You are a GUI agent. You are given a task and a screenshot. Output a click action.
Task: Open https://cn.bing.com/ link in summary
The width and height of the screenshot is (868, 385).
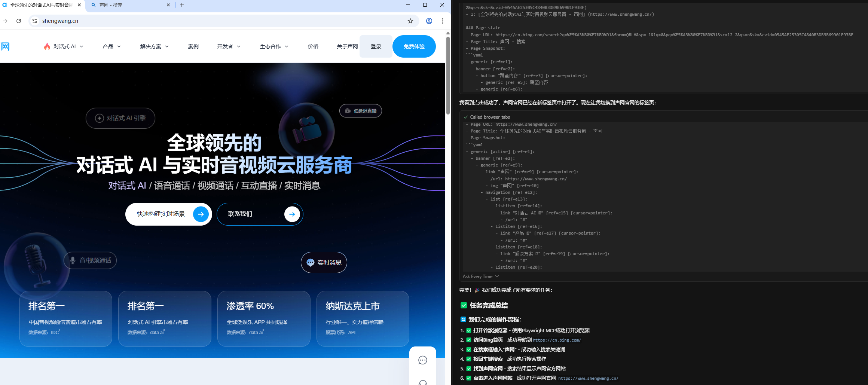click(x=557, y=340)
